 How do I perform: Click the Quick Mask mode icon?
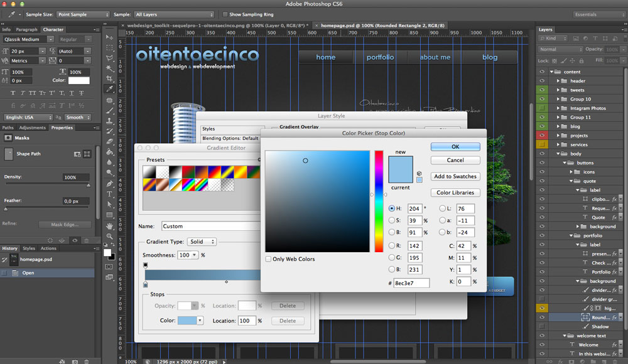click(x=109, y=267)
